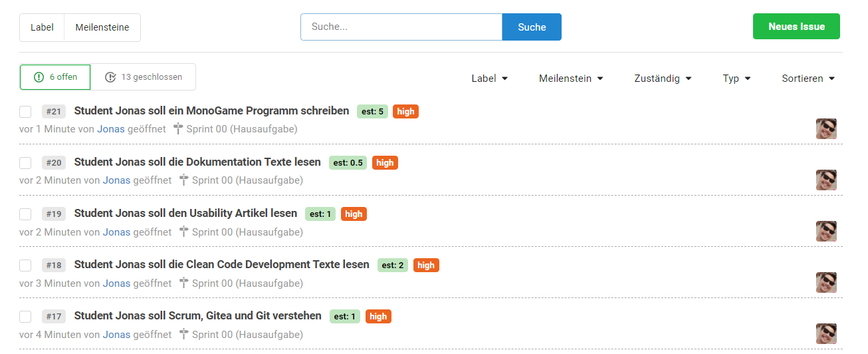Click the assignee avatar on issue #21
The image size is (868, 354).
[x=826, y=129]
